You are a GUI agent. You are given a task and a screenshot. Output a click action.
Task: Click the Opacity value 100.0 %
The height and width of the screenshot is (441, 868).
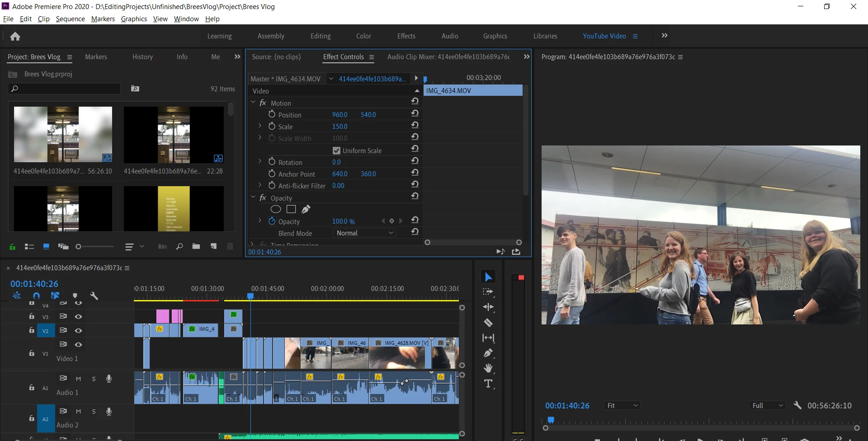(x=344, y=221)
